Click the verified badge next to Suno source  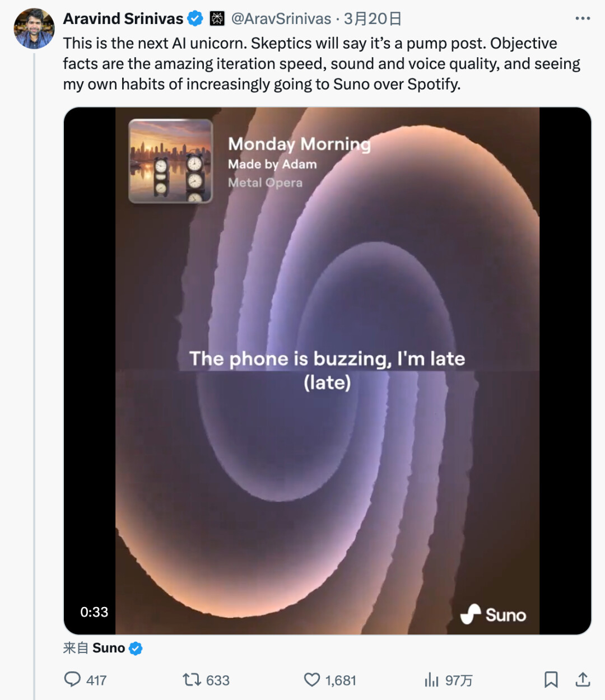136,648
